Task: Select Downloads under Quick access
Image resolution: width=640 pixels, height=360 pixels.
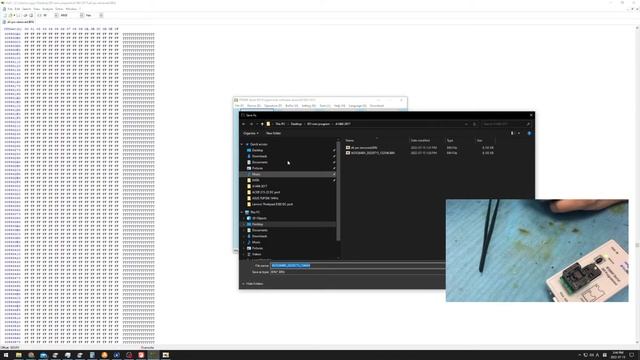Action: pyautogui.click(x=259, y=156)
